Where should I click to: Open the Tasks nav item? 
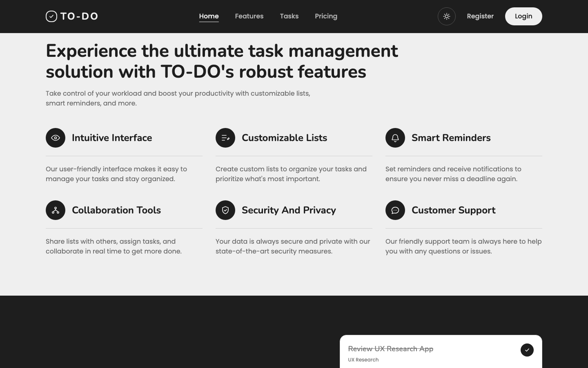[x=290, y=16]
